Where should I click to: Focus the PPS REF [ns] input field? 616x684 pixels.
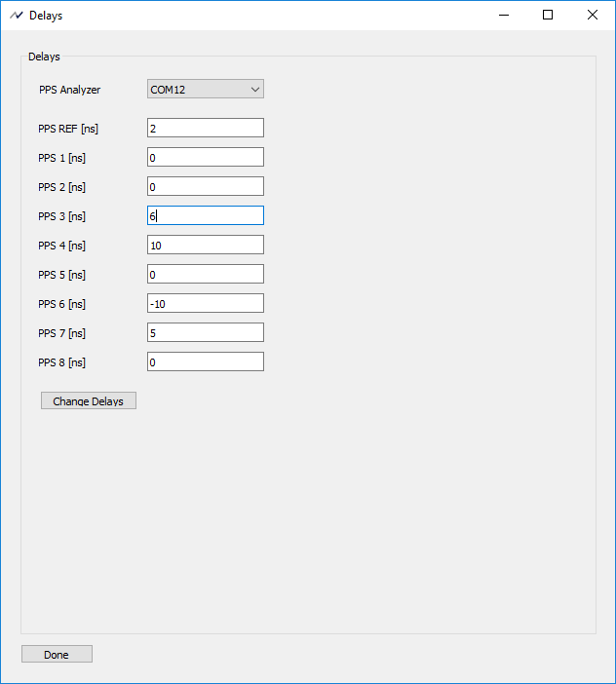coord(206,128)
